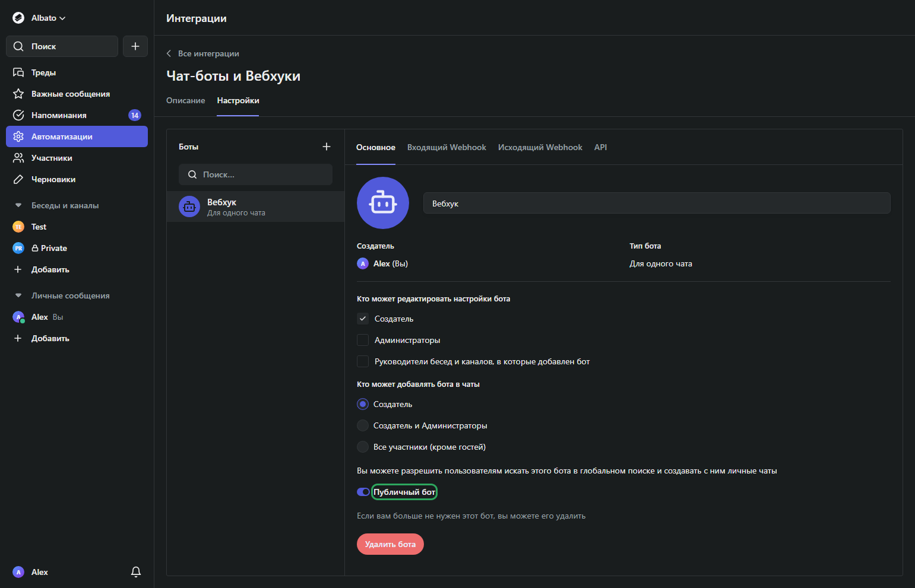Enable the Administrators checkbox

[x=363, y=340]
